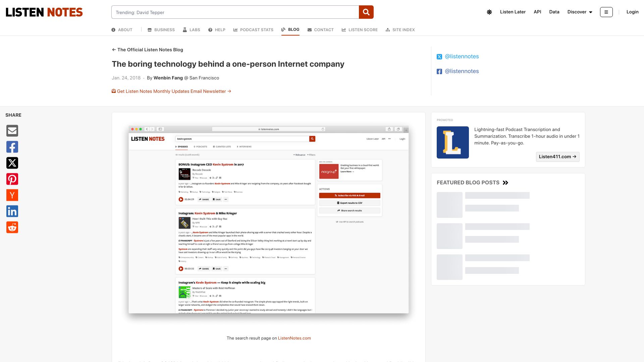This screenshot has width=644, height=362.
Task: Open Site Index tab
Action: click(x=400, y=30)
